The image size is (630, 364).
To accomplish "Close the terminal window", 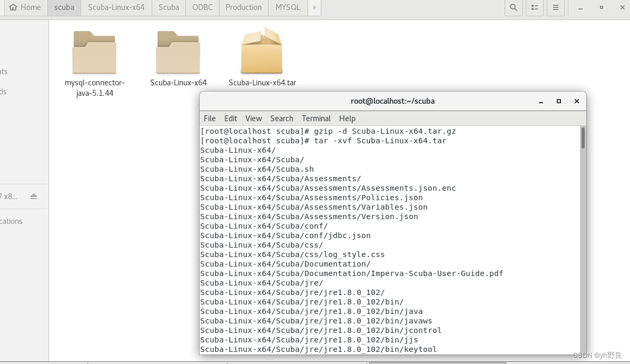I will (x=577, y=101).
